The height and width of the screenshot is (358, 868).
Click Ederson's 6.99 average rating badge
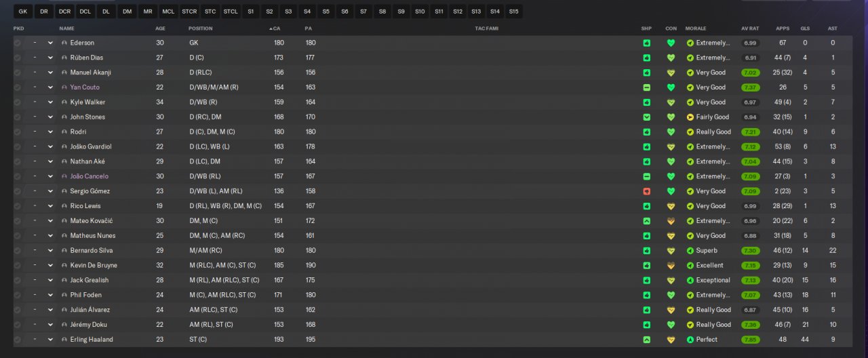pos(750,43)
